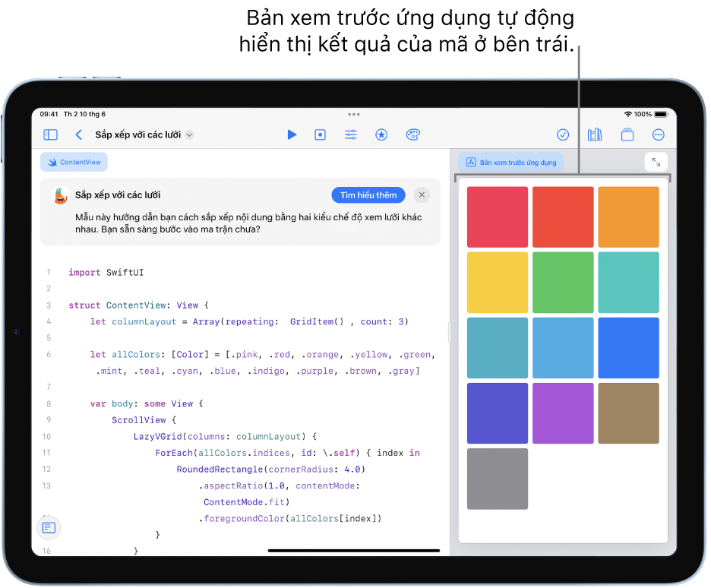Open the library books icon
The image size is (711, 588).
[595, 134]
